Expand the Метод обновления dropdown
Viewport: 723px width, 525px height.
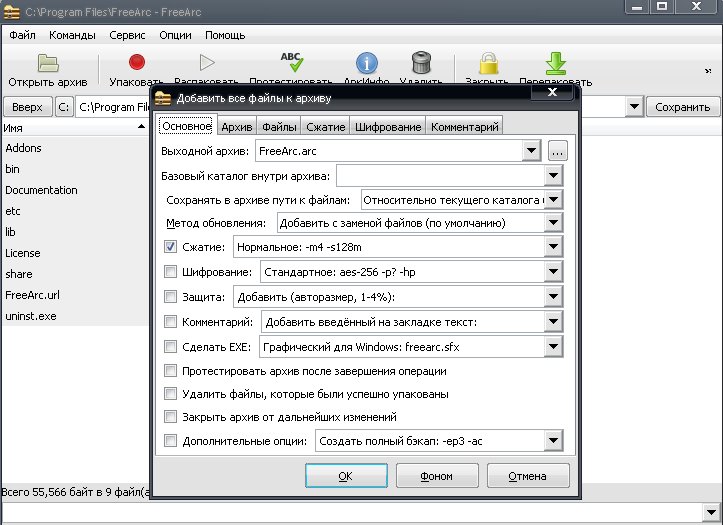tap(554, 223)
